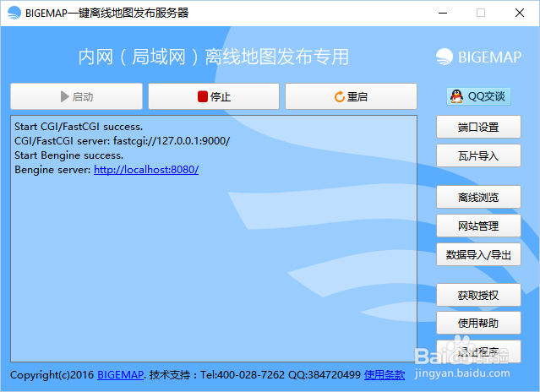This screenshot has width=540, height=392.
Task: Click 'Start Bengine success.' log line
Action: pyautogui.click(x=69, y=155)
